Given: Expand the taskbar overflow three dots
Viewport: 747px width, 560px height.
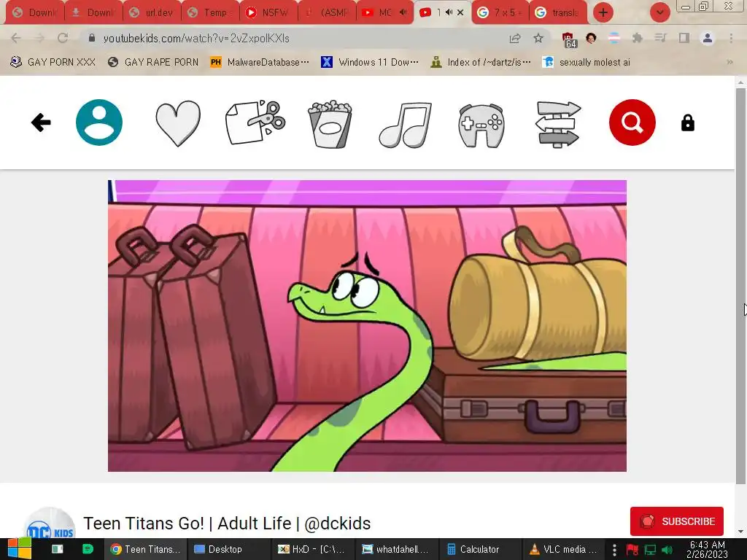Looking at the screenshot, I should 614,550.
